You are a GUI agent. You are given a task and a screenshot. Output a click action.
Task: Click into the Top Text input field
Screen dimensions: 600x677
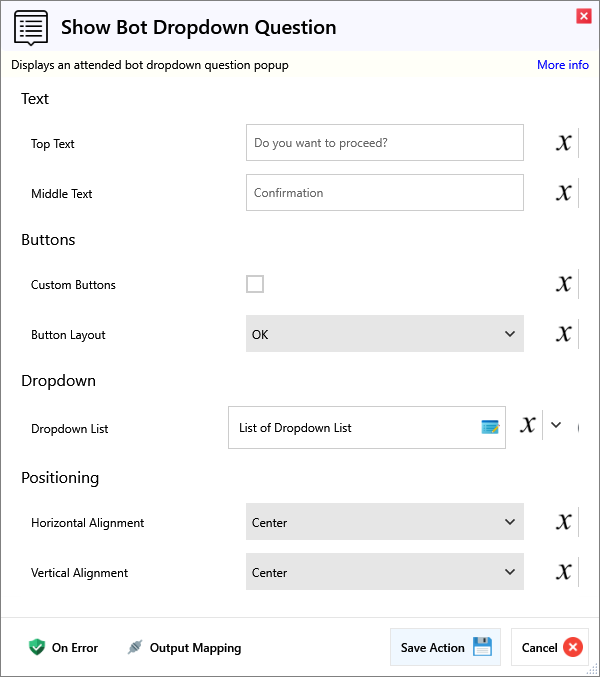tap(384, 143)
